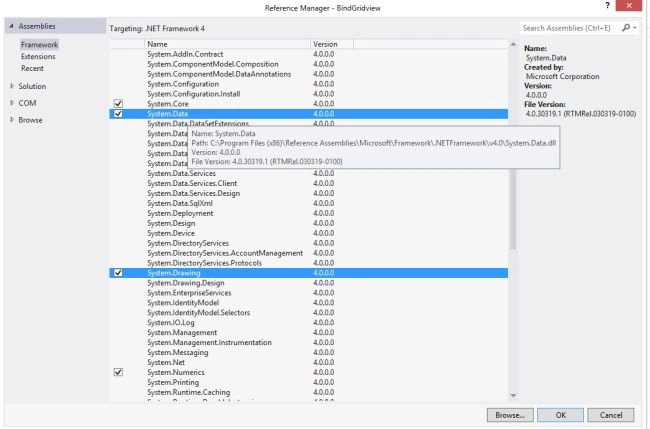Expand the Browse section
Screen dimensions: 650x429
tap(12, 120)
